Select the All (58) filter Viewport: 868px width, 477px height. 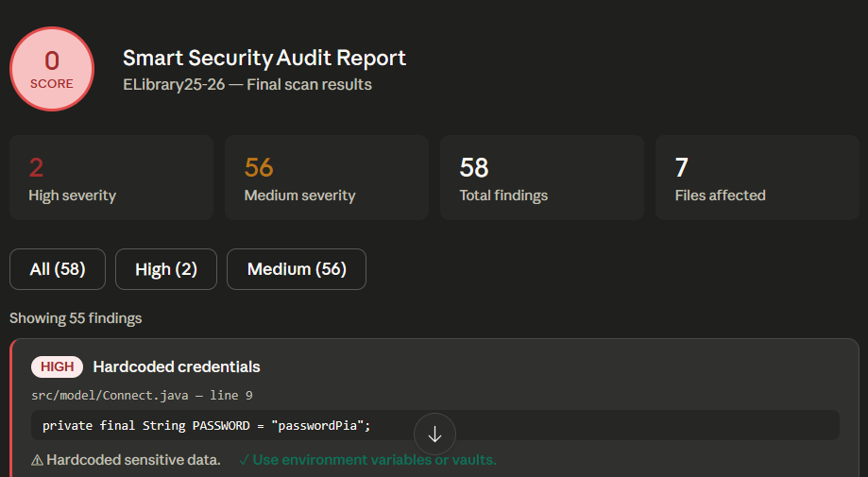click(58, 269)
